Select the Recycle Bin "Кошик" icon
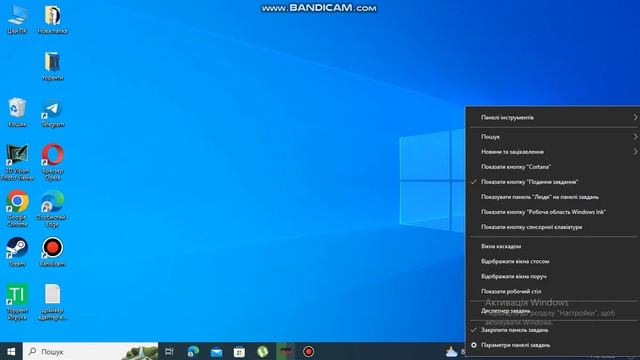The image size is (640, 360). [17, 112]
